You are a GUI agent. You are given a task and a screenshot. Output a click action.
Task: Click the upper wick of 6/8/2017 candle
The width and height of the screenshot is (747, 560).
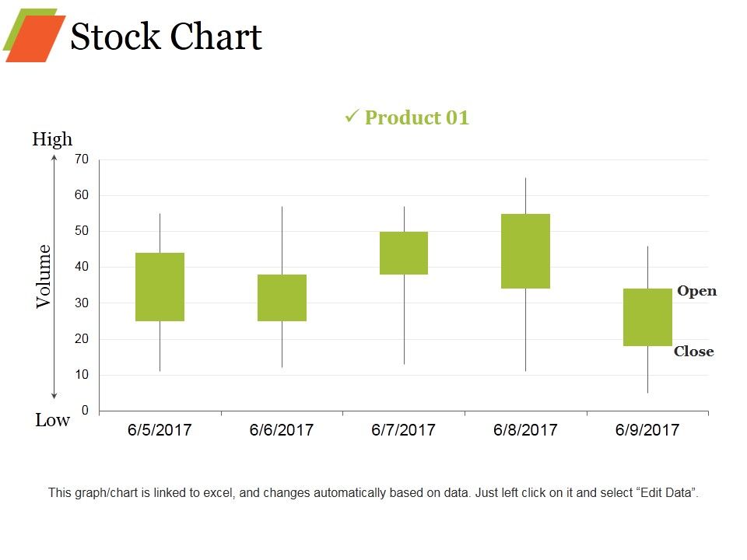526,196
